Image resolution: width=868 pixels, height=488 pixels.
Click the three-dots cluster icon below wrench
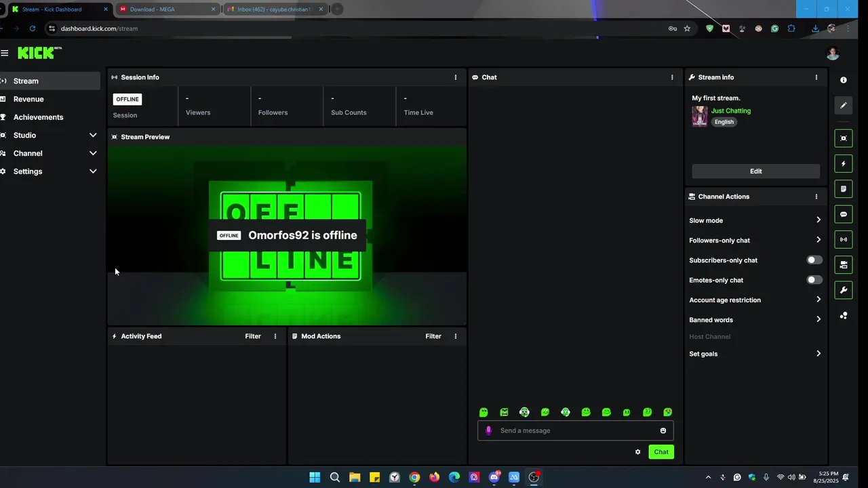[844, 315]
